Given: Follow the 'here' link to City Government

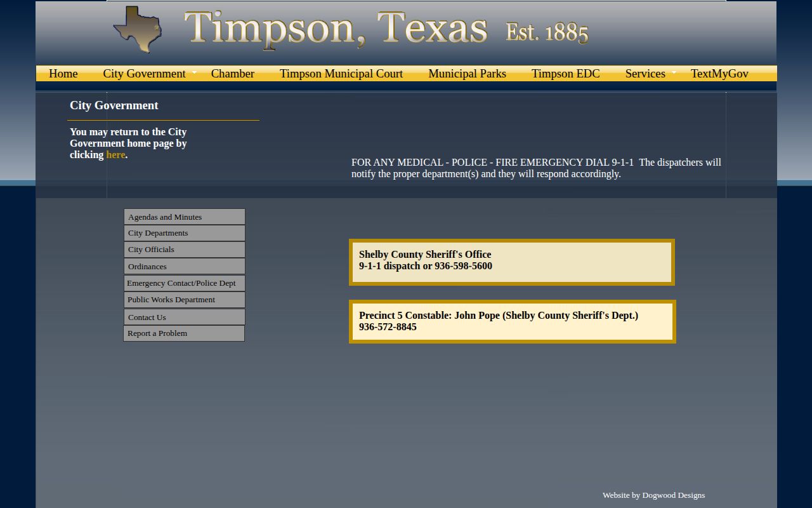Looking at the screenshot, I should point(115,155).
